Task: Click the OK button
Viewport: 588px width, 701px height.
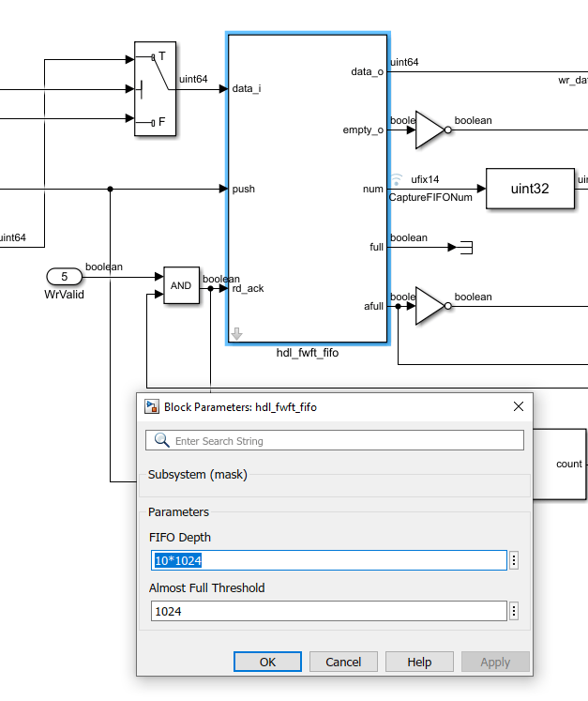Action: [267, 662]
